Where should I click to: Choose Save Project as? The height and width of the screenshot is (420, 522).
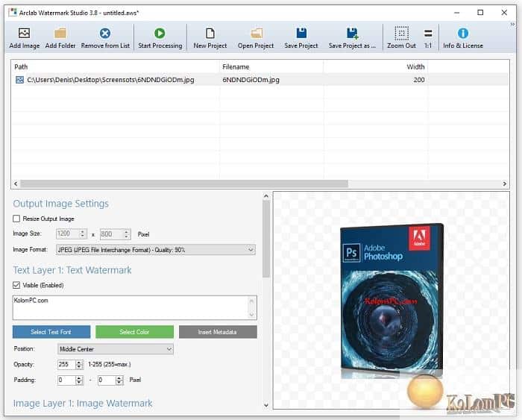(352, 37)
